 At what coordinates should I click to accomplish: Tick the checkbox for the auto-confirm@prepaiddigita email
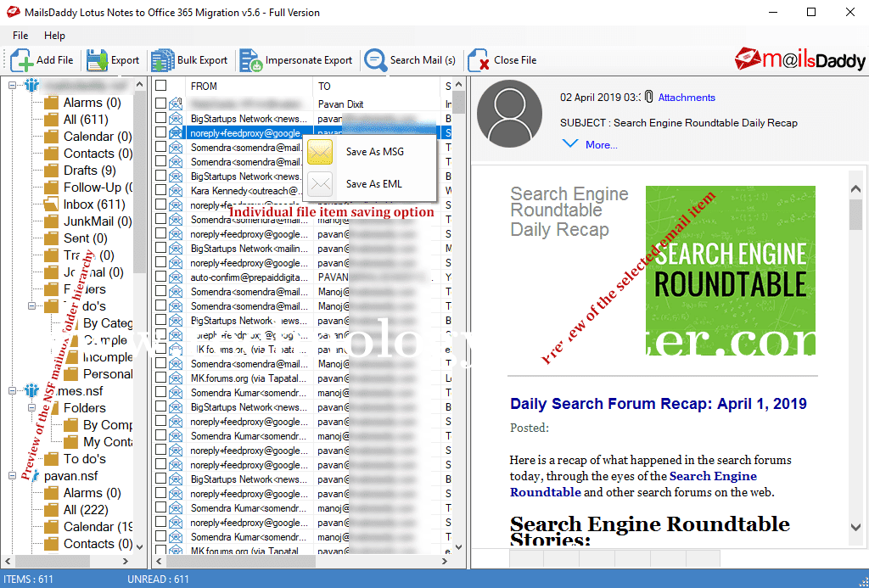160,277
